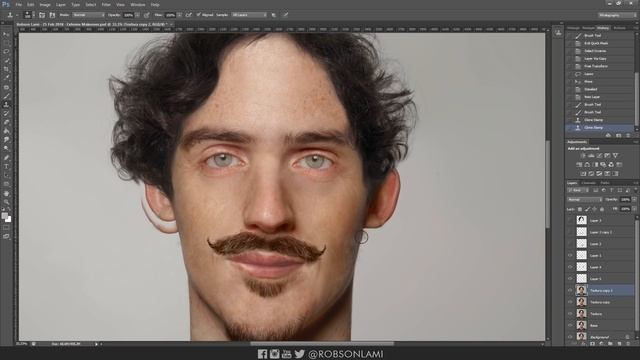
Task: Switch to the Paths tab
Action: pos(605,183)
